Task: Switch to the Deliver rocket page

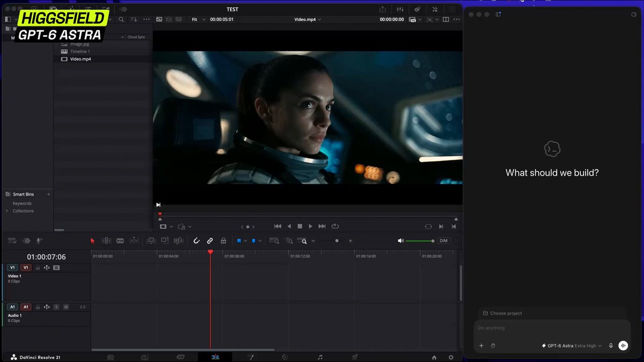Action: pos(355,357)
